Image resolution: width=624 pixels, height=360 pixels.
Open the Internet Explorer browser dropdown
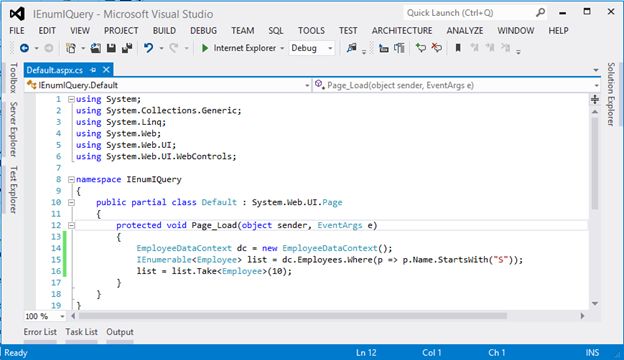tap(282, 49)
